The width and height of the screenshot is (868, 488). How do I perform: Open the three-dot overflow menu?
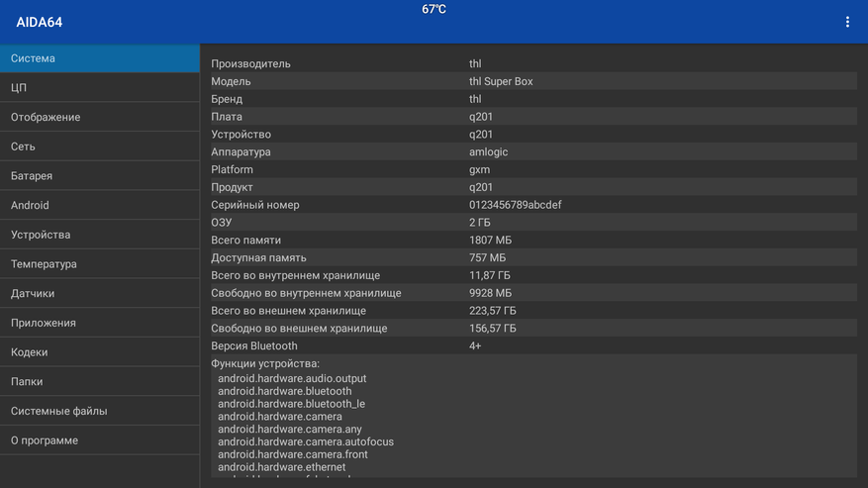[x=847, y=22]
